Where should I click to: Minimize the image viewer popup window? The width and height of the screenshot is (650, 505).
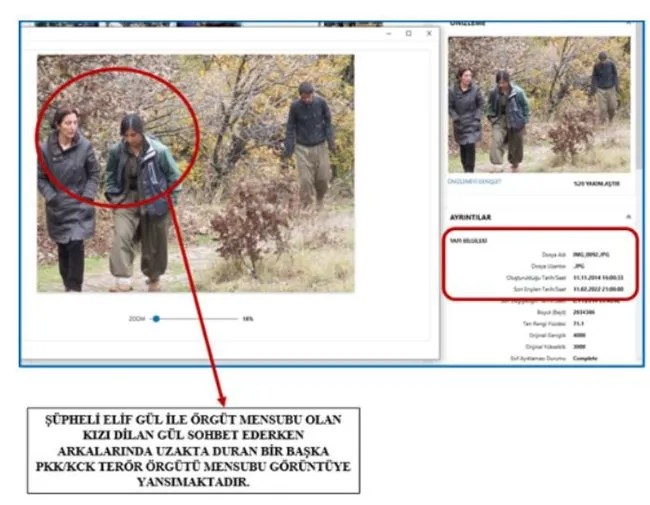point(389,33)
